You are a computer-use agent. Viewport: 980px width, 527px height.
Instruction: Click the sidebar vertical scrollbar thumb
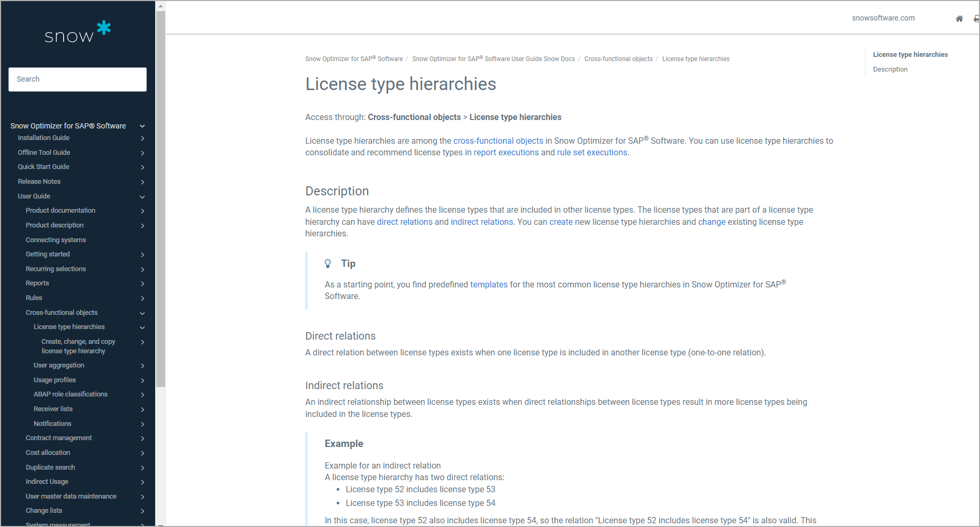[160, 199]
